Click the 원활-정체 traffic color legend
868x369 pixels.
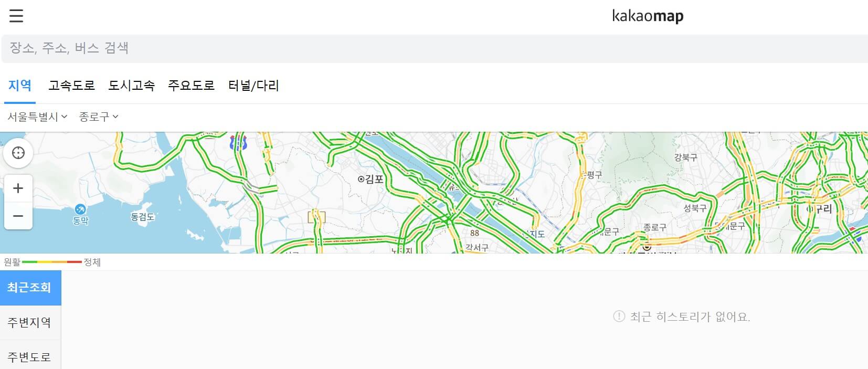52,261
